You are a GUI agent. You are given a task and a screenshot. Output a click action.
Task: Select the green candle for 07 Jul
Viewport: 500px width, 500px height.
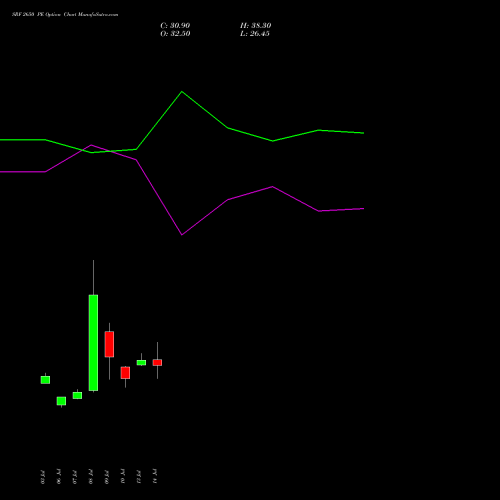point(77,395)
